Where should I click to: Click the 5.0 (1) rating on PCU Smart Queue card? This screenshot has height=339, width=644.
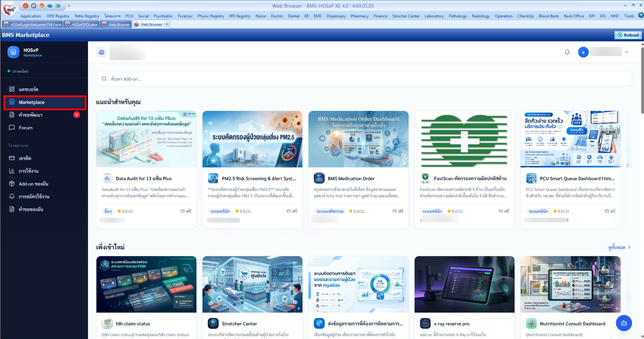tap(561, 211)
